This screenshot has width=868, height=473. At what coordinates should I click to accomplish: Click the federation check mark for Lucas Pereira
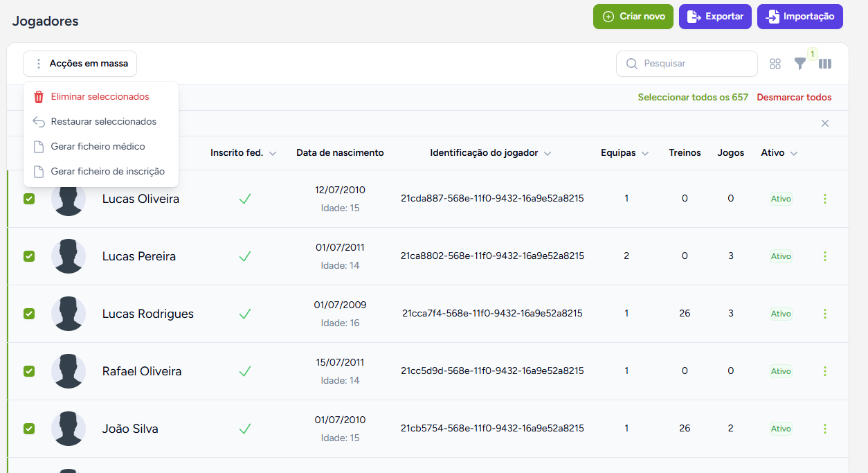tap(244, 256)
